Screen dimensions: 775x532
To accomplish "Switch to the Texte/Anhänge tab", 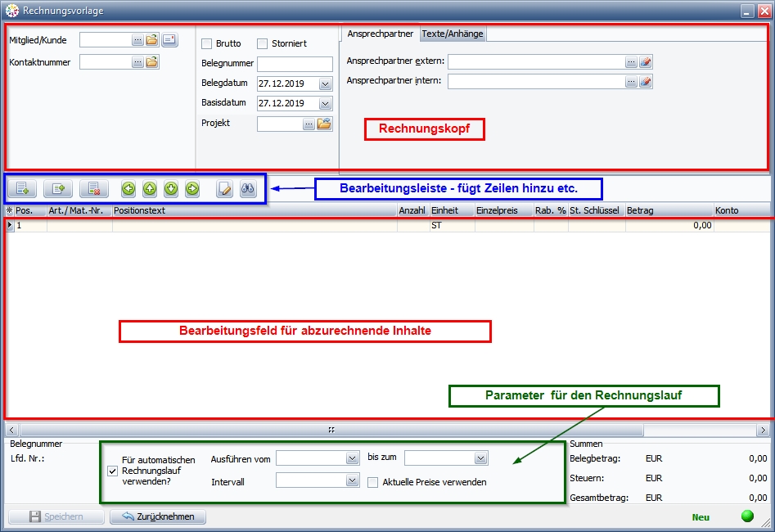I will pyautogui.click(x=453, y=34).
